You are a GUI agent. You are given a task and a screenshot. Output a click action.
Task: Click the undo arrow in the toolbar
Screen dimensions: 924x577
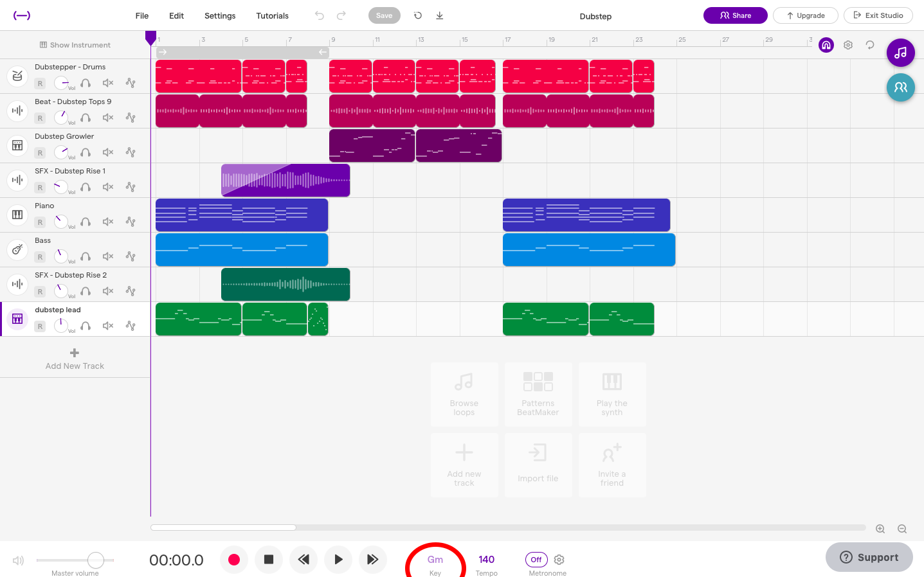click(x=320, y=15)
